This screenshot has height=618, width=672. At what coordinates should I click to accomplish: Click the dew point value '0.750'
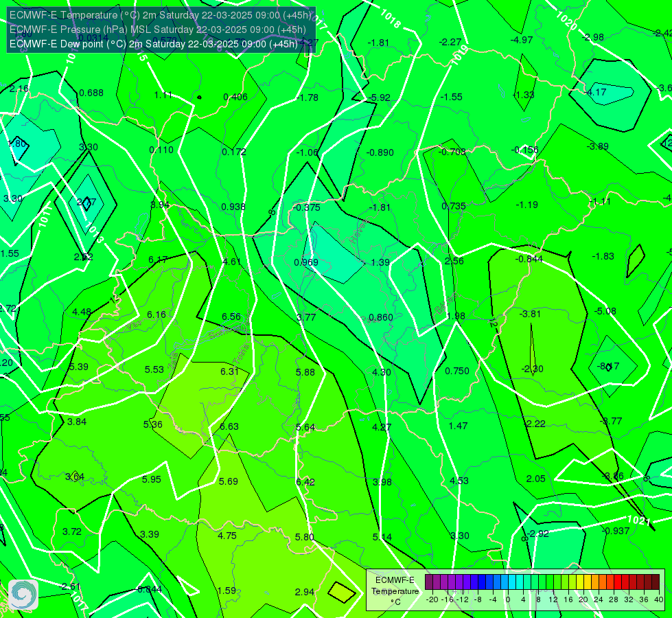pos(457,371)
